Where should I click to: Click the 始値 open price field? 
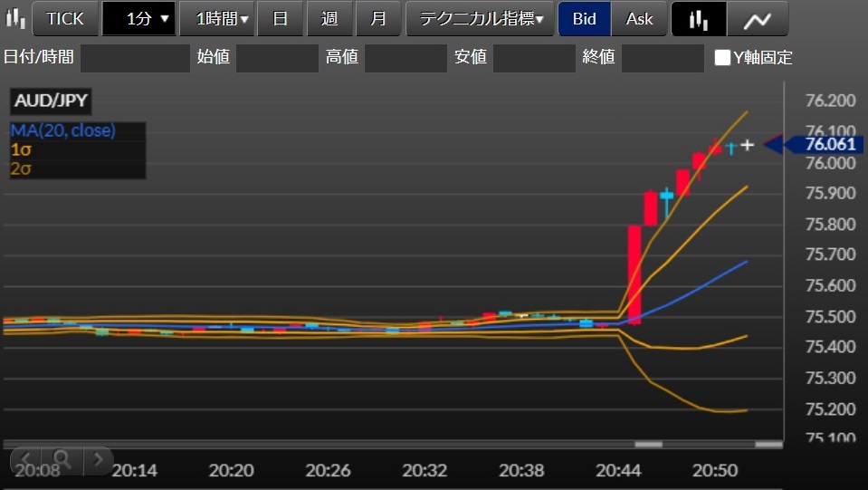(x=277, y=58)
